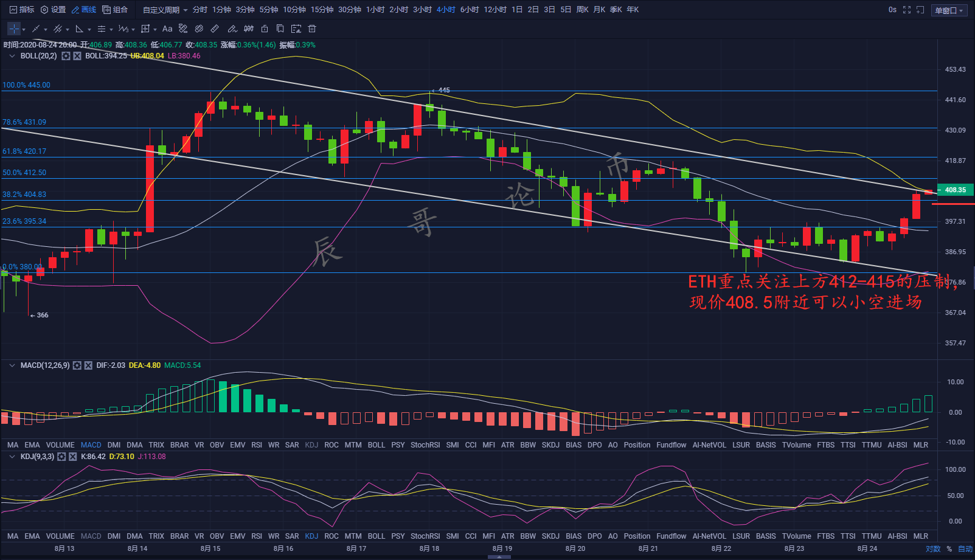Select the parallel channel drawing tool

58,29
